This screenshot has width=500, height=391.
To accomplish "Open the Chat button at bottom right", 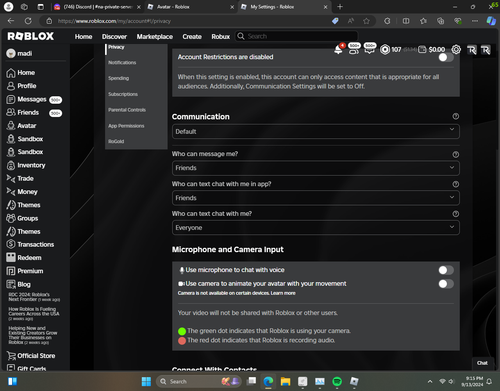I will 482,363.
